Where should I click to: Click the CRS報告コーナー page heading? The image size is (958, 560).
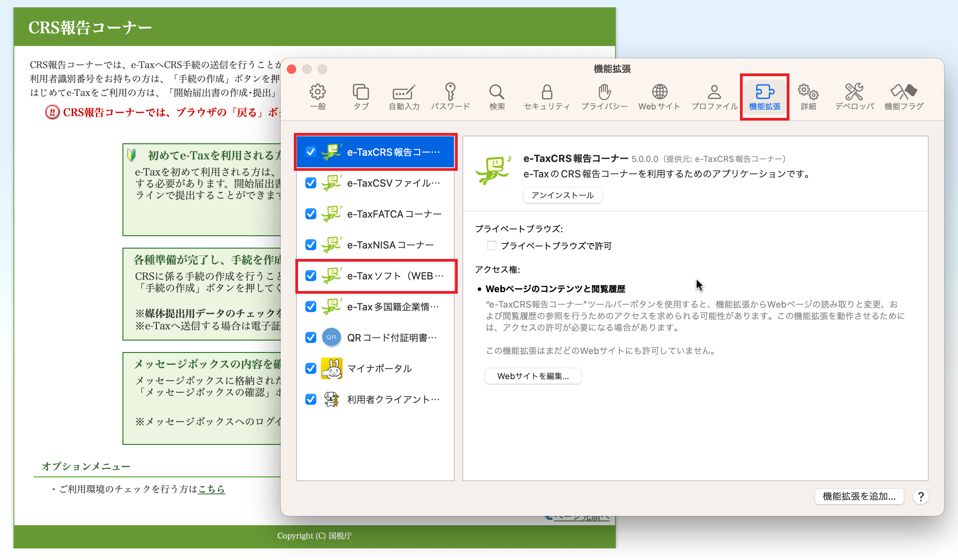[90, 28]
